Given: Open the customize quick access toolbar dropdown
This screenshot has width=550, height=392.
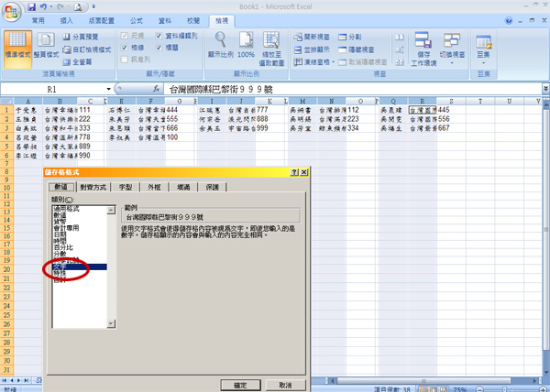Looking at the screenshot, I should (93, 6).
